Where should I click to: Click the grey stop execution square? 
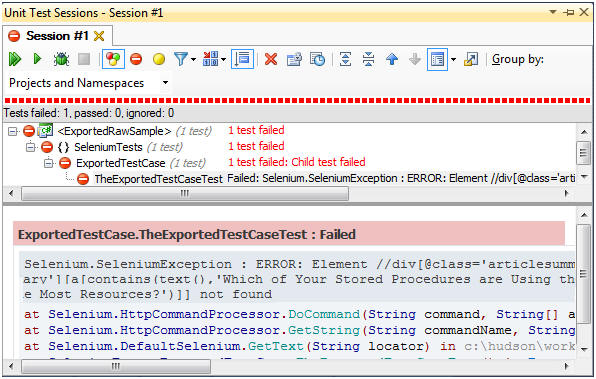pos(84,59)
